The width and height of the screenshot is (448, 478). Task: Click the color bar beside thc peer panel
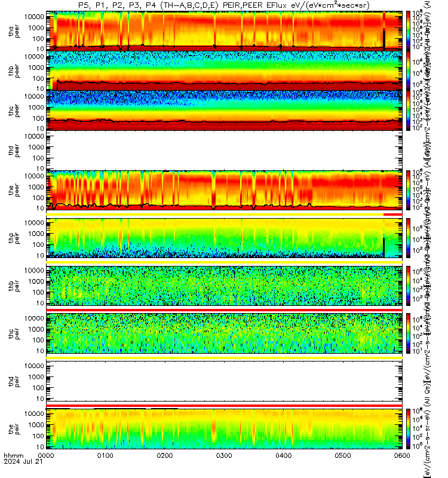(409, 111)
